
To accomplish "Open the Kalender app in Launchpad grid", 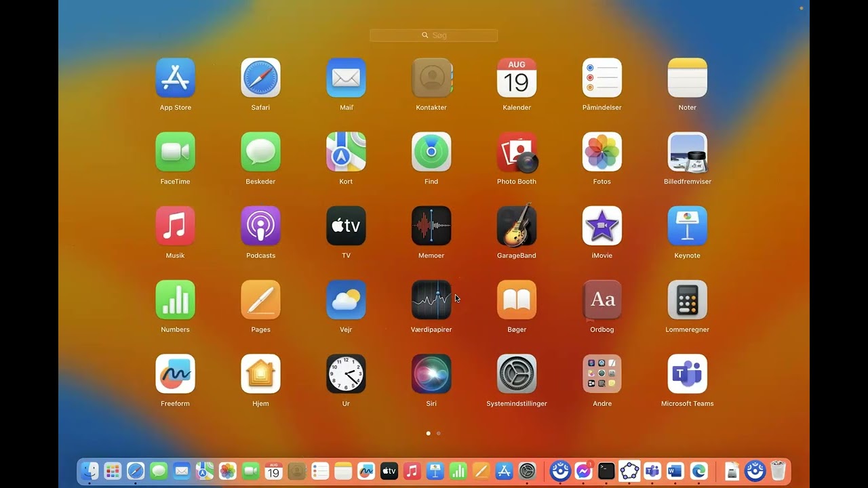I will [517, 78].
